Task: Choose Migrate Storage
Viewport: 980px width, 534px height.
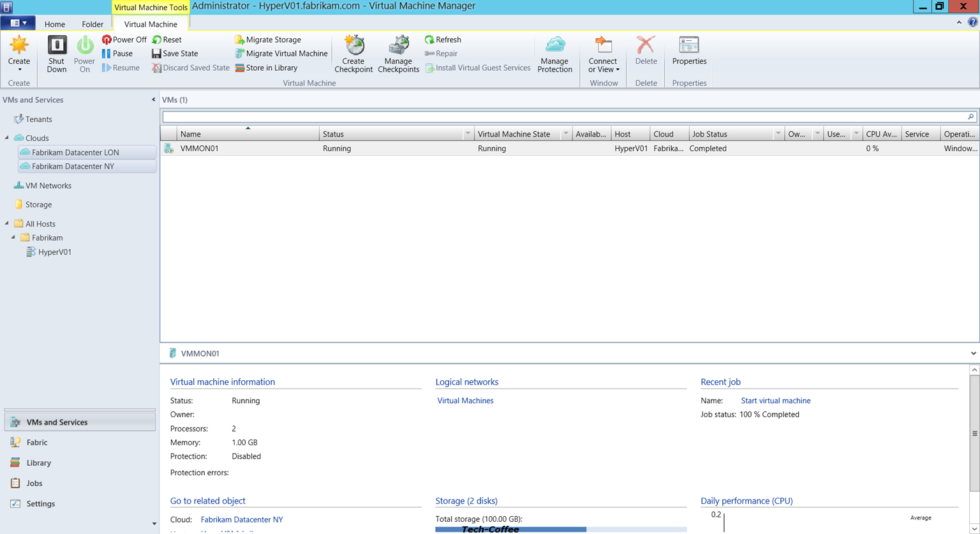Action: tap(268, 40)
